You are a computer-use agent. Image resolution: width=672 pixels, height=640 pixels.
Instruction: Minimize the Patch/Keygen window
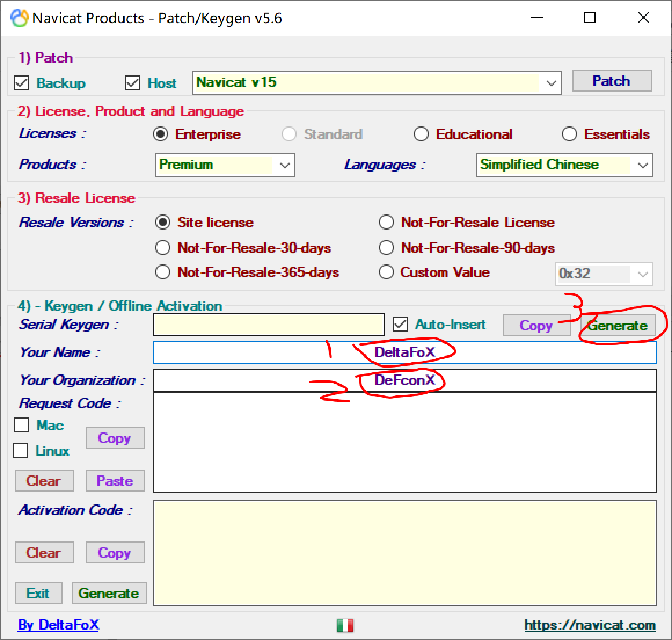click(x=536, y=17)
